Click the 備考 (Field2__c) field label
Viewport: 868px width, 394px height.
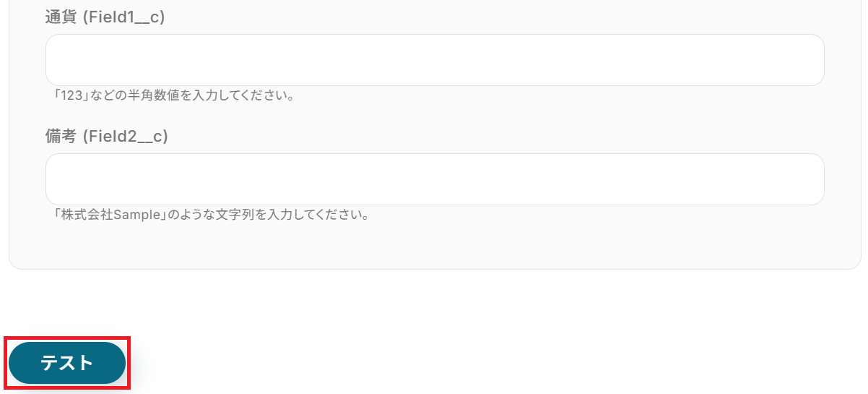tap(106, 136)
